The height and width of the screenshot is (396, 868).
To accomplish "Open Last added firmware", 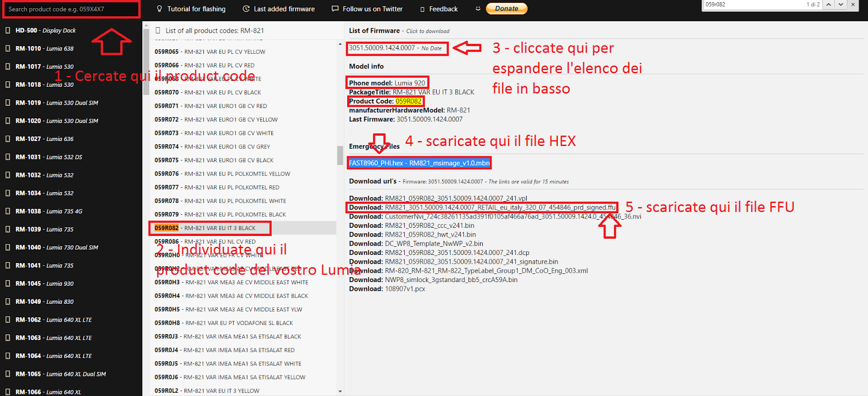I will click(284, 9).
